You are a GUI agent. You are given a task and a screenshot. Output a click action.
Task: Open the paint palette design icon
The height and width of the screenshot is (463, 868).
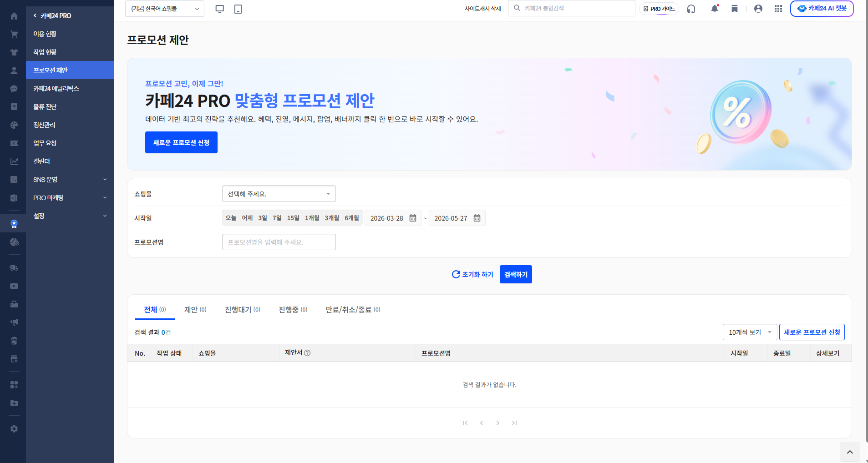[14, 125]
